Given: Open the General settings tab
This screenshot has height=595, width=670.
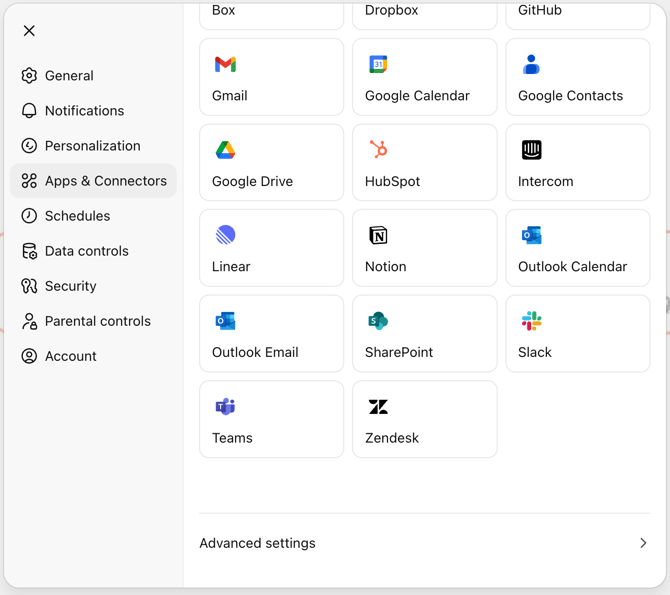Looking at the screenshot, I should pos(69,76).
